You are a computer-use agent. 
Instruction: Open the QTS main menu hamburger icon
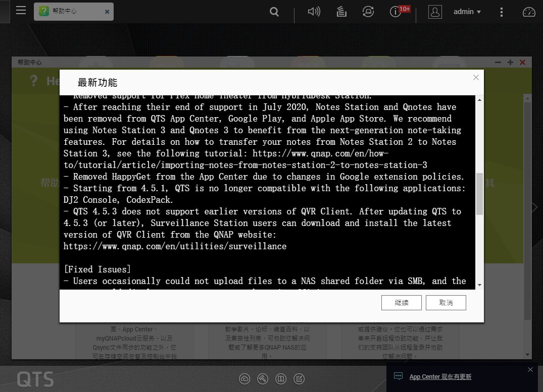21,11
